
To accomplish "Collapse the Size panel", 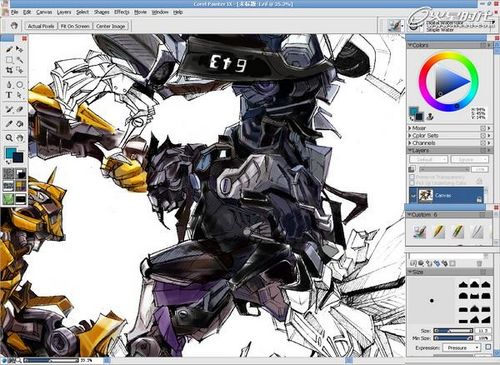I will [x=410, y=272].
